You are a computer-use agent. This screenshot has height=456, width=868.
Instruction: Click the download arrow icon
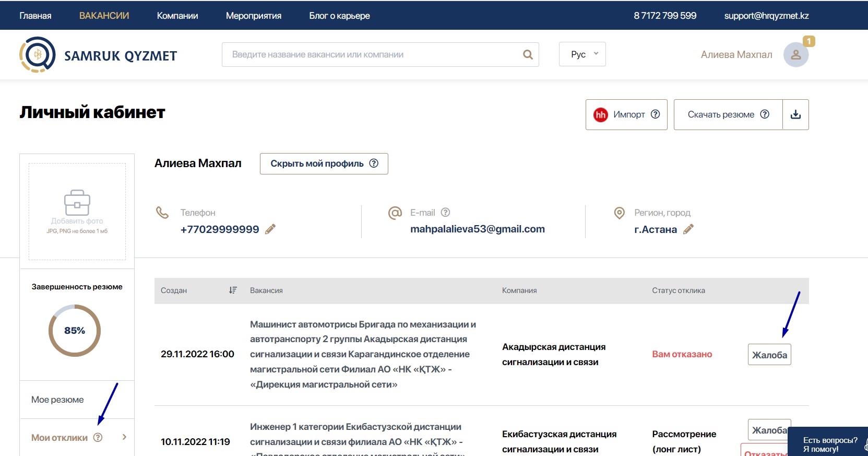(795, 114)
